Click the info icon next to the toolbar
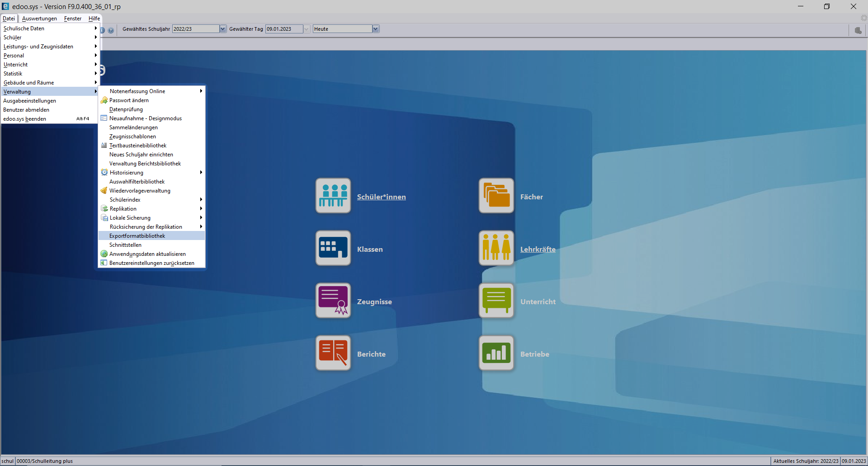868x466 pixels. click(102, 30)
